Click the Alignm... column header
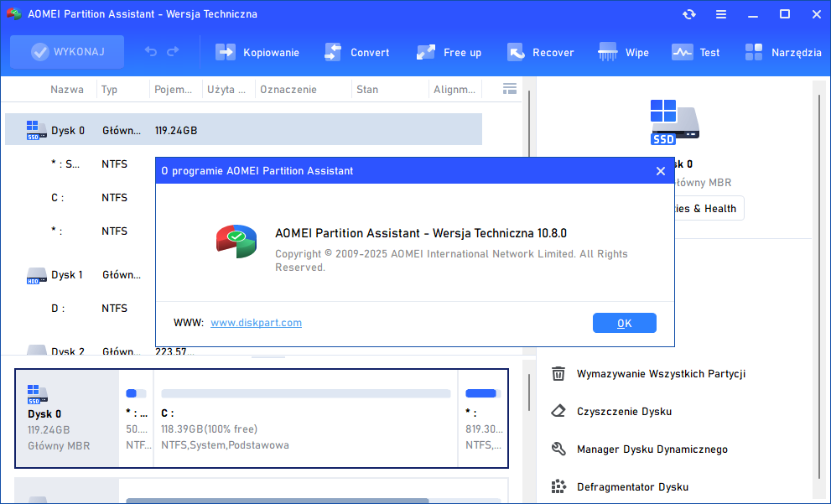The image size is (831, 504). click(x=454, y=90)
